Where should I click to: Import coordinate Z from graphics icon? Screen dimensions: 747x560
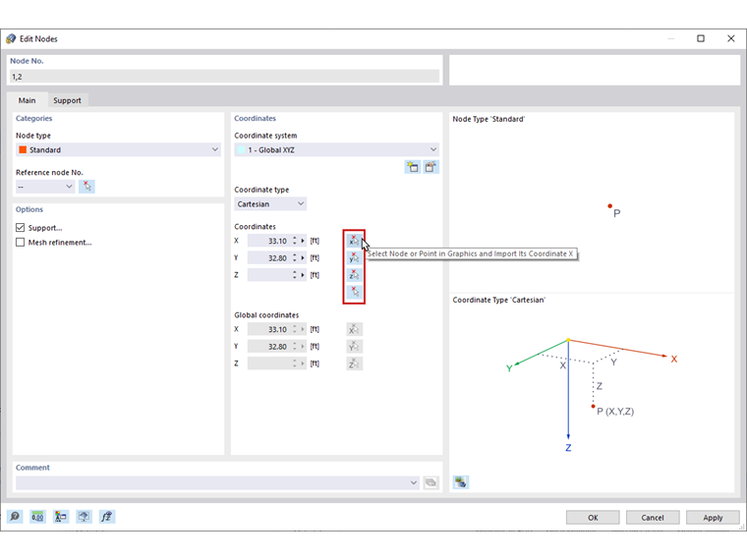[x=354, y=275]
